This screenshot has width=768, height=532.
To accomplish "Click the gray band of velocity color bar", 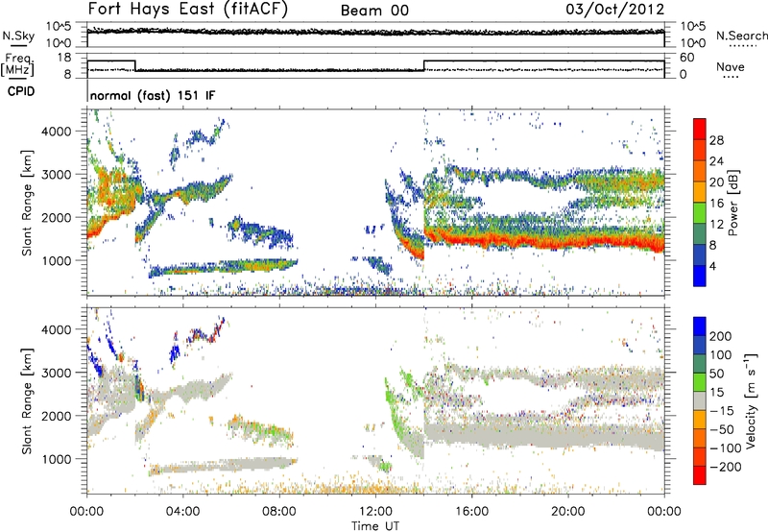I will 700,400.
